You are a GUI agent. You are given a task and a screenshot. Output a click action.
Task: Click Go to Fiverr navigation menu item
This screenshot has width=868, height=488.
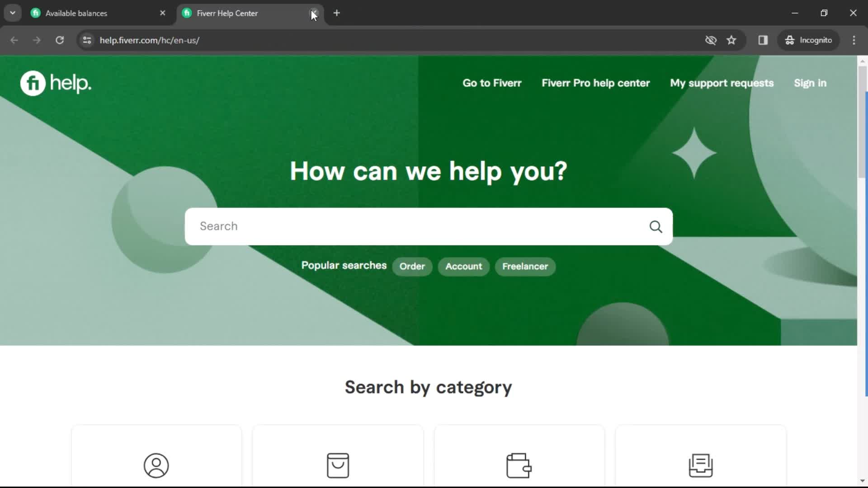click(492, 83)
